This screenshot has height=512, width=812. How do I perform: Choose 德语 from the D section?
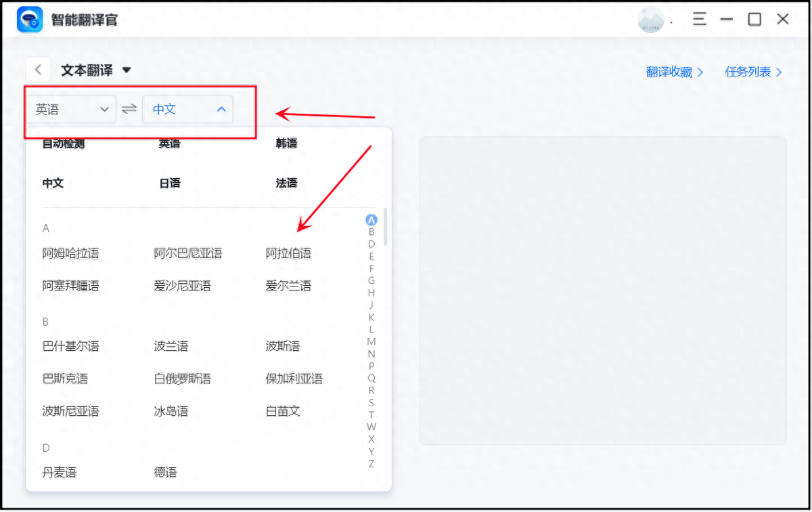pyautogui.click(x=165, y=472)
